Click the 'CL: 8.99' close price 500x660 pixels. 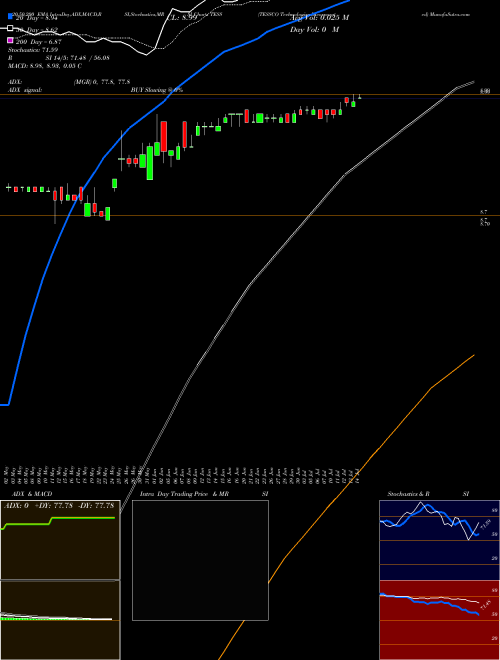click(x=182, y=18)
